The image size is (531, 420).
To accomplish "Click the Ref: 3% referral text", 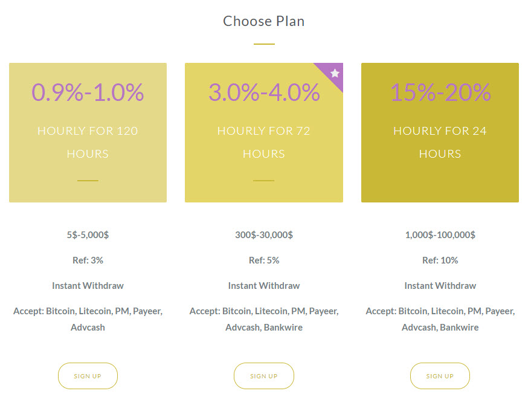I will click(x=88, y=260).
